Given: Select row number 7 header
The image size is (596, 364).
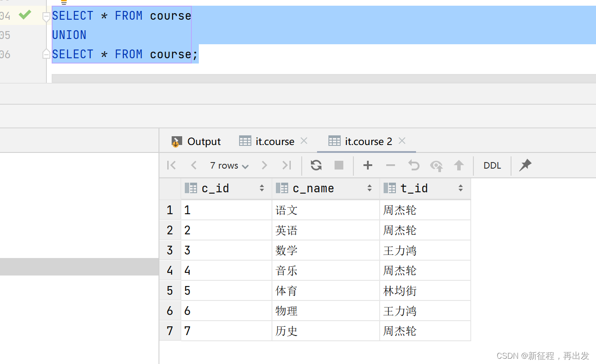Looking at the screenshot, I should pyautogui.click(x=170, y=331).
